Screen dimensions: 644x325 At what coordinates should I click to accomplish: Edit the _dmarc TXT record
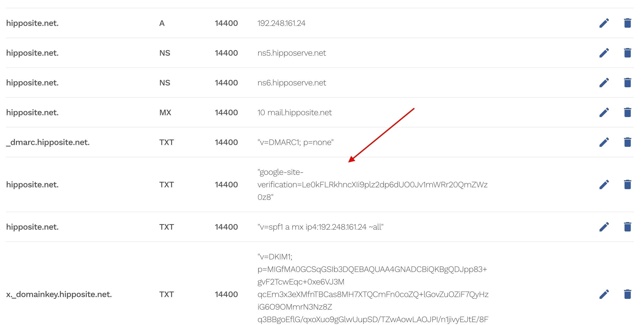coord(604,142)
